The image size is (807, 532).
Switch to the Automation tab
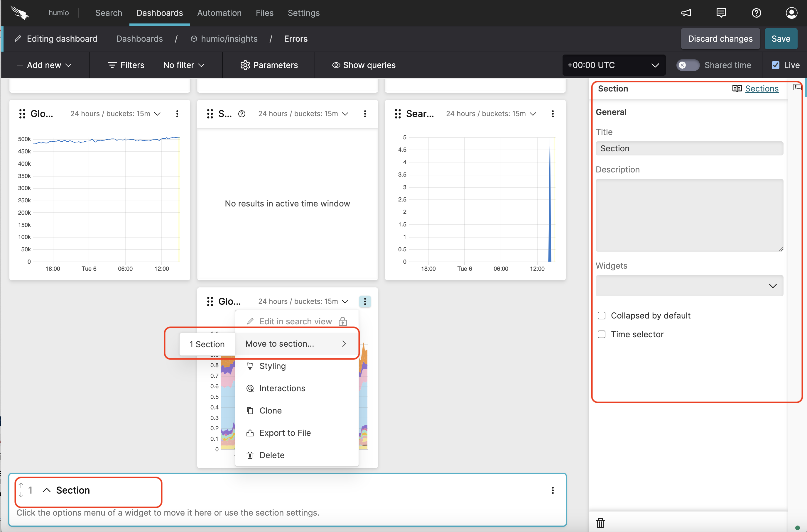tap(219, 13)
